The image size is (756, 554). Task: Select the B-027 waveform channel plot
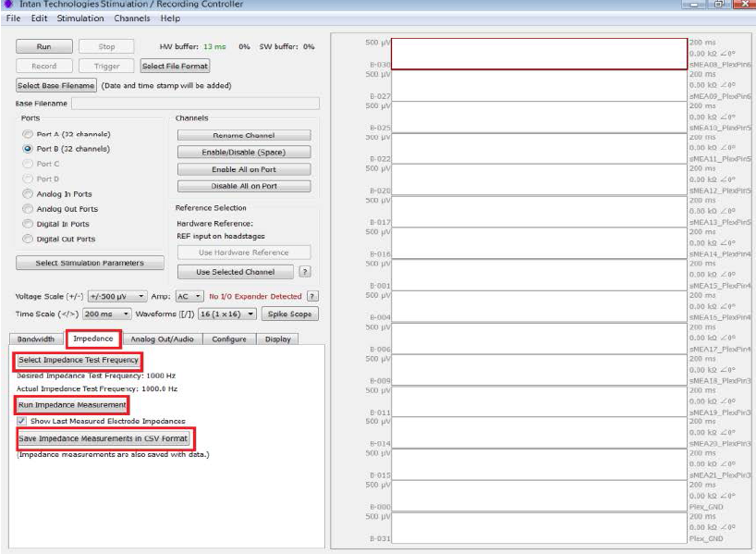(x=539, y=85)
